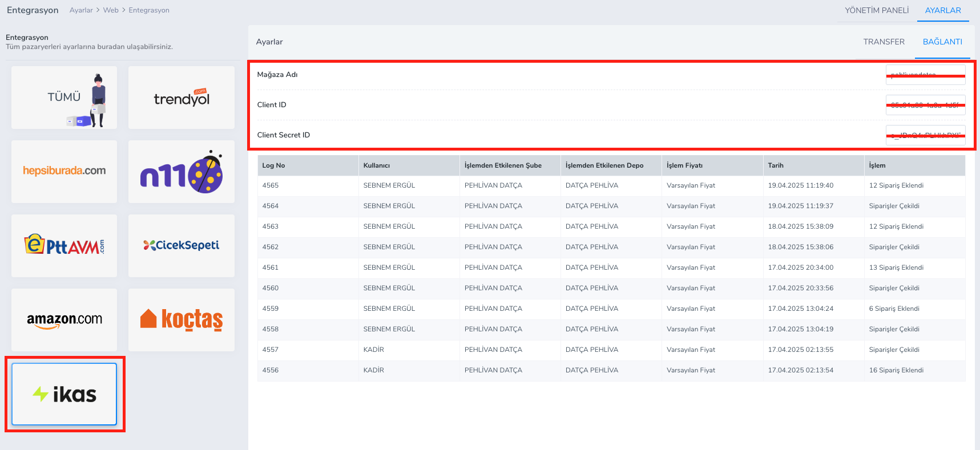
Task: Open the Koçtaş marketplace tile
Action: click(182, 319)
